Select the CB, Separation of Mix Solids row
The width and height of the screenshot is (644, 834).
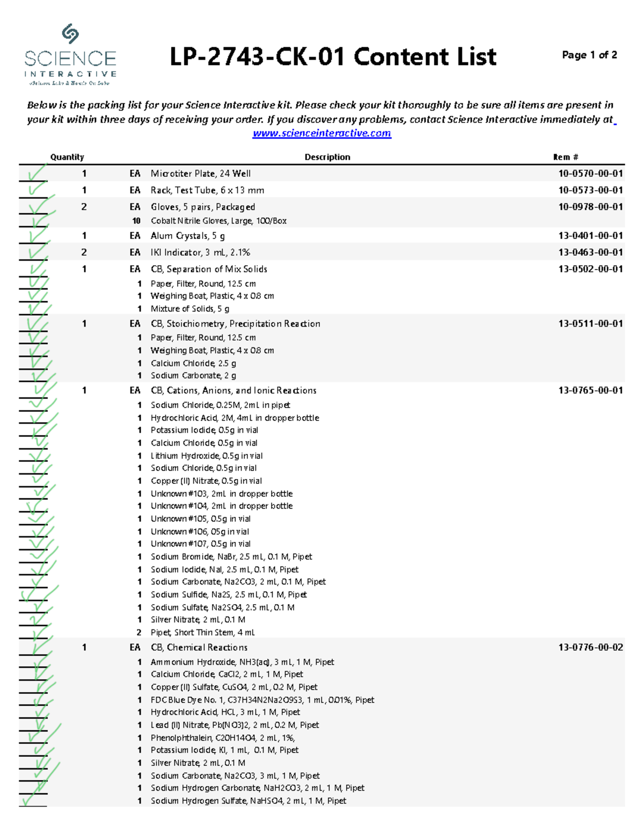click(x=209, y=269)
